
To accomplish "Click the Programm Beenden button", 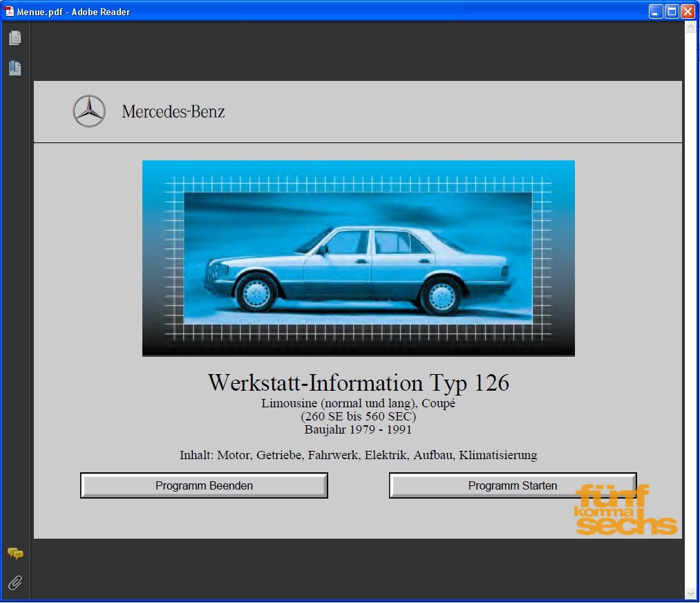I will (x=204, y=485).
